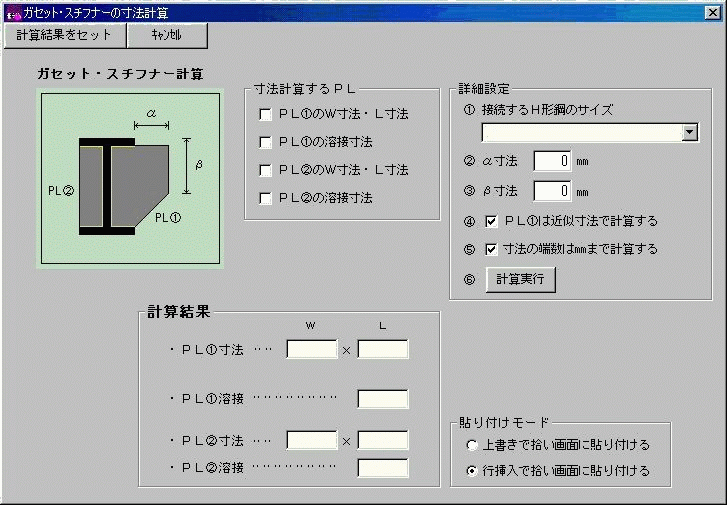Screen dimensions: 727x505
Task: Tick PL②のW寸法・L寸法 checkbox
Action: (265, 170)
